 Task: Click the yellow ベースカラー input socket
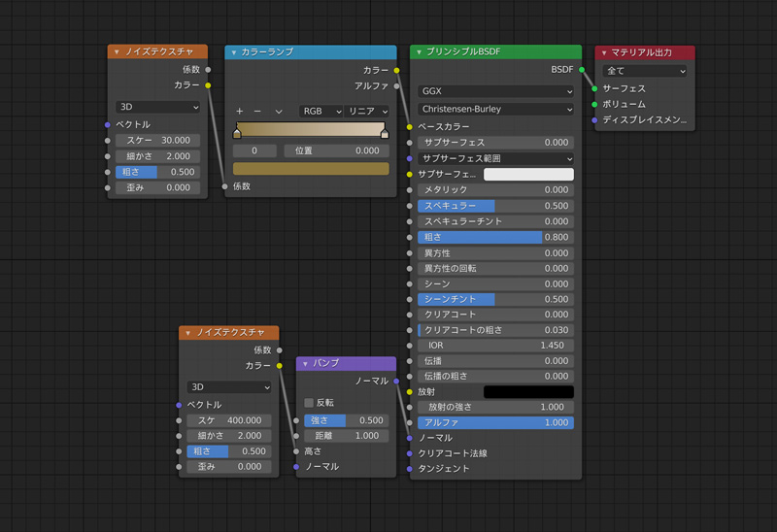[x=410, y=126]
